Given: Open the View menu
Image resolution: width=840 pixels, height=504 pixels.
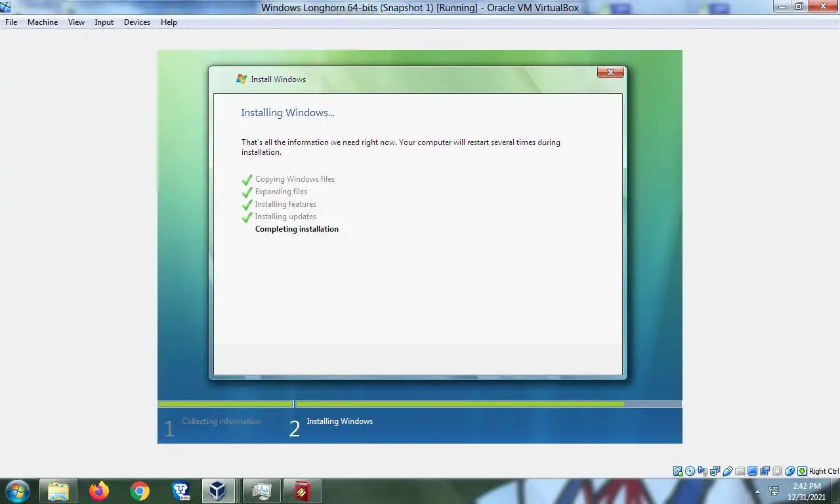Looking at the screenshot, I should (x=76, y=22).
